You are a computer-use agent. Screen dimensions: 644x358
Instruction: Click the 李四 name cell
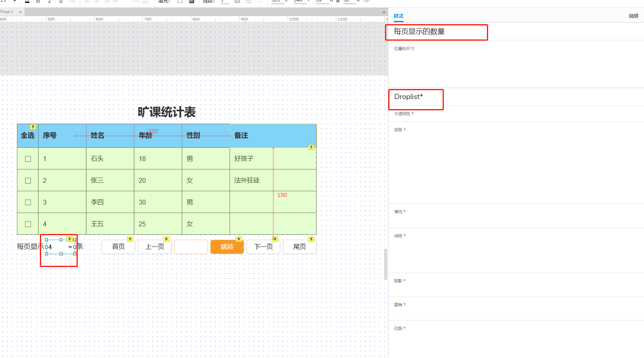pos(110,202)
